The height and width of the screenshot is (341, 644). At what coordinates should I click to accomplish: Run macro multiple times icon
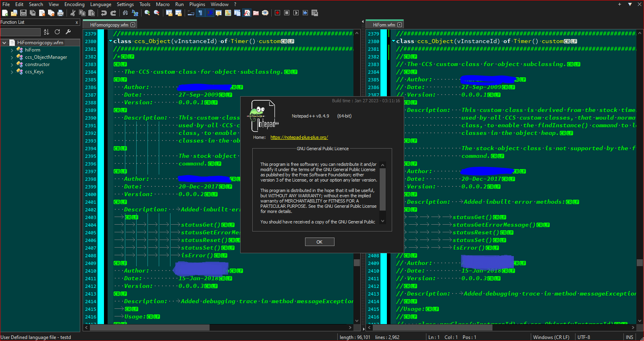[x=305, y=13]
